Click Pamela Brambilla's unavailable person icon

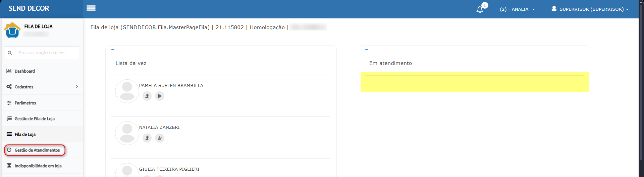coord(147,96)
